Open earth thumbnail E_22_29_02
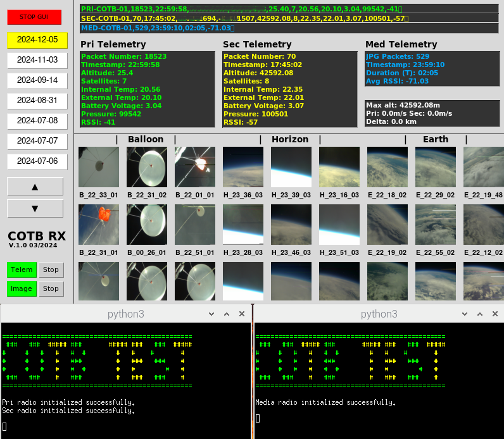This screenshot has width=504, height=439. [436, 167]
